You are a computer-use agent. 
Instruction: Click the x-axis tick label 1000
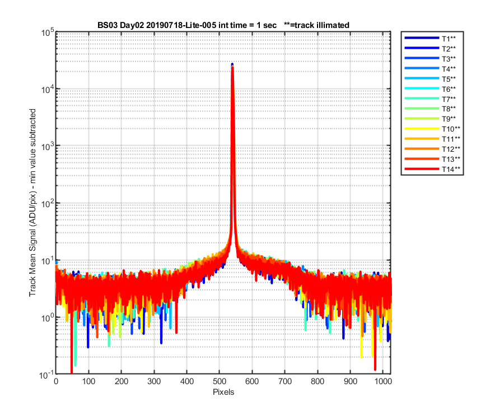383,381
